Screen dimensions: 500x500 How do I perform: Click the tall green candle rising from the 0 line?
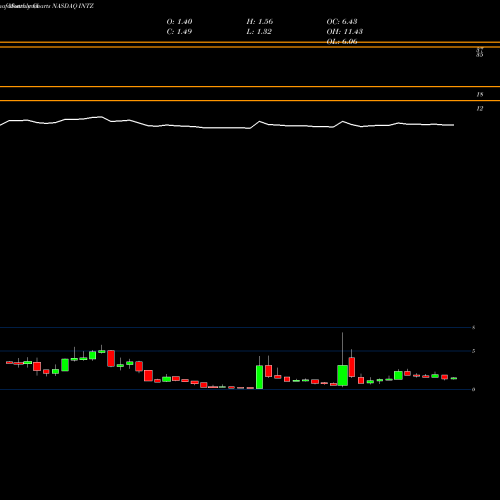[259, 377]
